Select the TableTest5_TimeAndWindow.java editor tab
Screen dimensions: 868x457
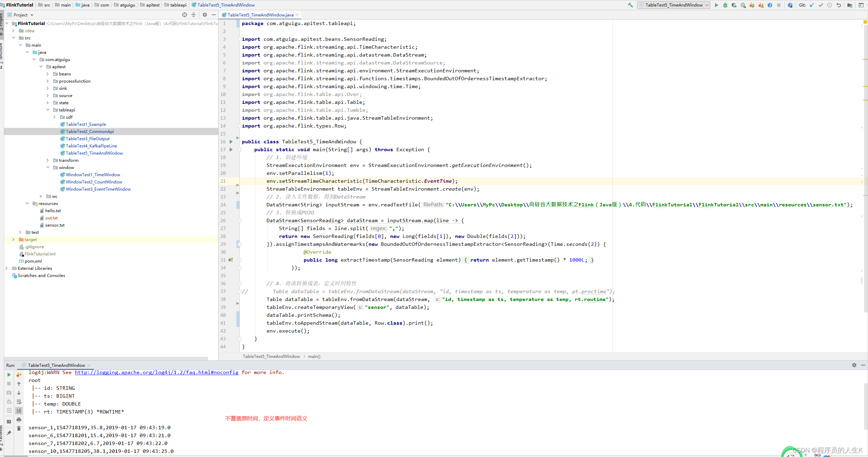point(260,15)
